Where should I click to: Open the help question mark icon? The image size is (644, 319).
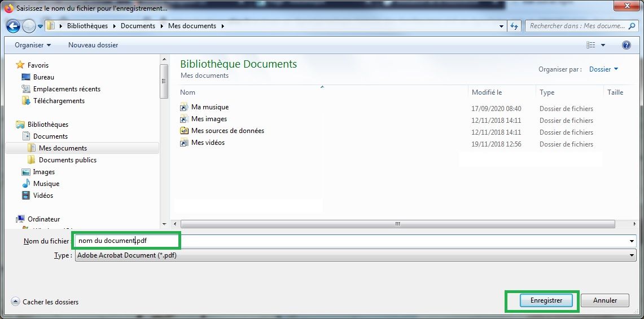point(626,45)
